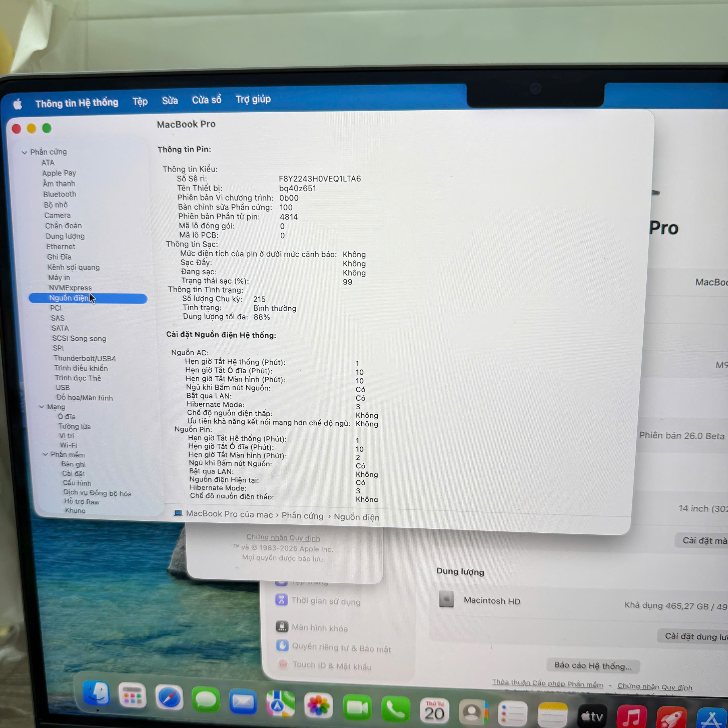Screen dimensions: 728x728
Task: Select Tường lửa in the sidebar
Action: click(74, 426)
